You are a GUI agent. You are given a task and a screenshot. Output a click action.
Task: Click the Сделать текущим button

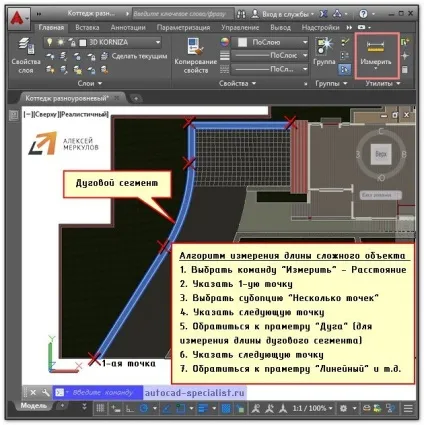(x=135, y=56)
